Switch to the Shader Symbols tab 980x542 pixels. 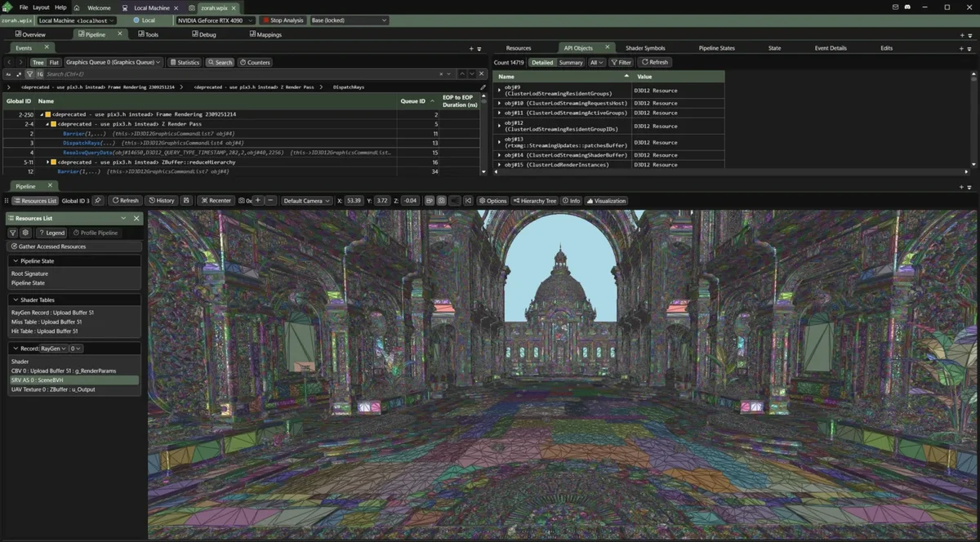click(645, 48)
